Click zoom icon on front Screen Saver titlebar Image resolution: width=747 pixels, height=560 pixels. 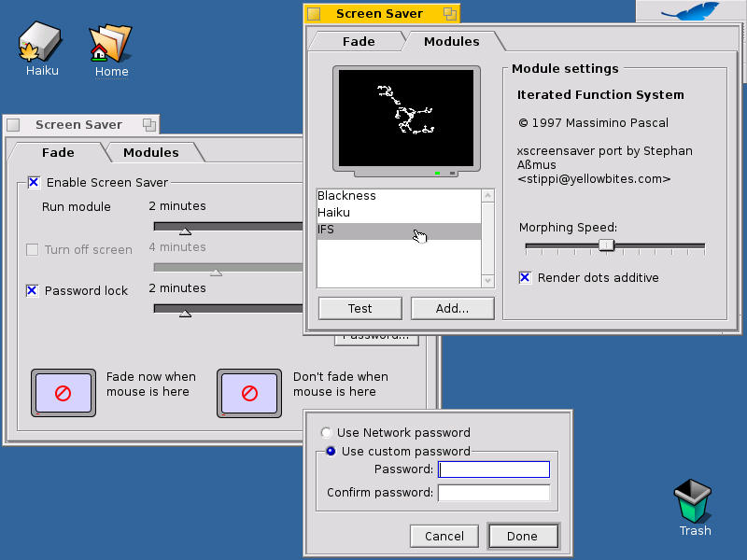pyautogui.click(x=450, y=14)
